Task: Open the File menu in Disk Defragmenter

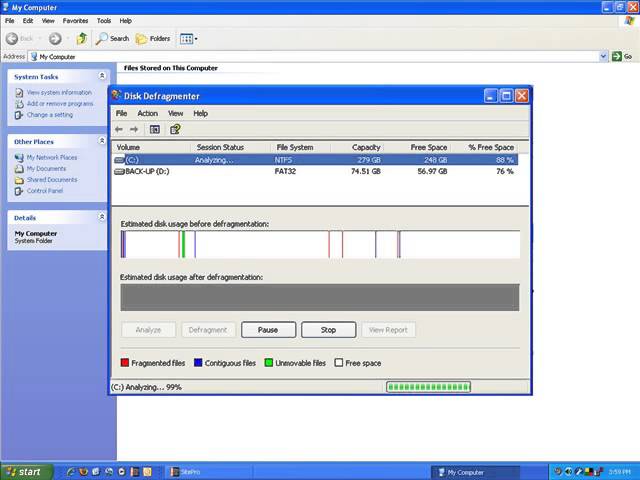Action: pos(122,113)
